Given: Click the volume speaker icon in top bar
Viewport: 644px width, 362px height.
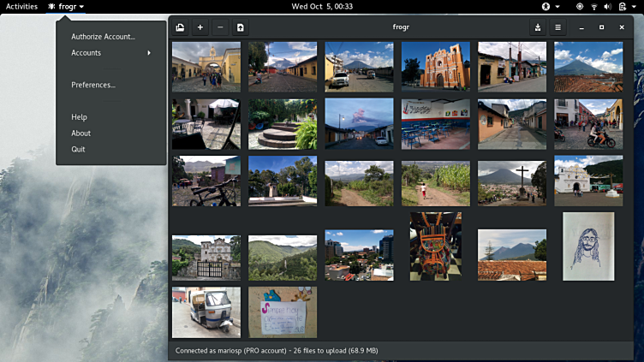Looking at the screenshot, I should click(x=607, y=6).
